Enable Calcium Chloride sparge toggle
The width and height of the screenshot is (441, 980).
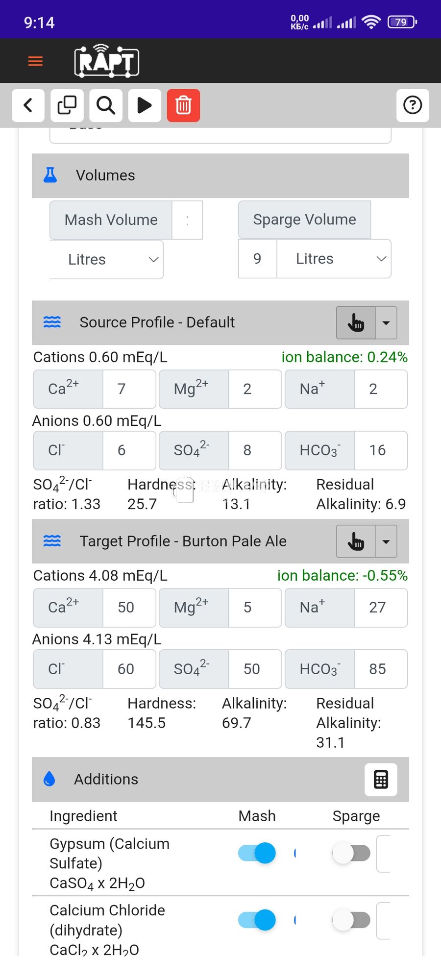point(351,920)
